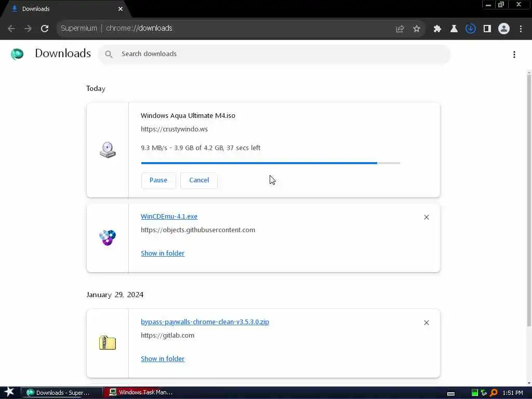The height and width of the screenshot is (399, 532).
Task: Go back using the browser back arrow
Action: point(11,29)
